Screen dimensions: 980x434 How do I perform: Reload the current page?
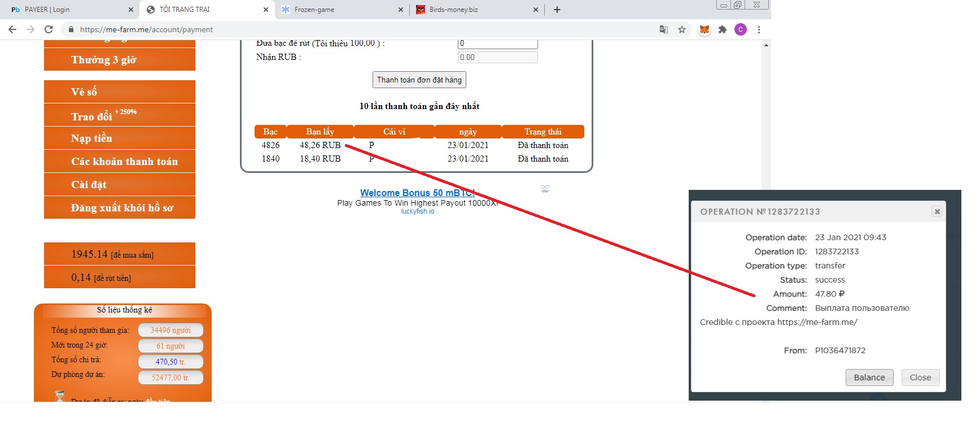49,29
